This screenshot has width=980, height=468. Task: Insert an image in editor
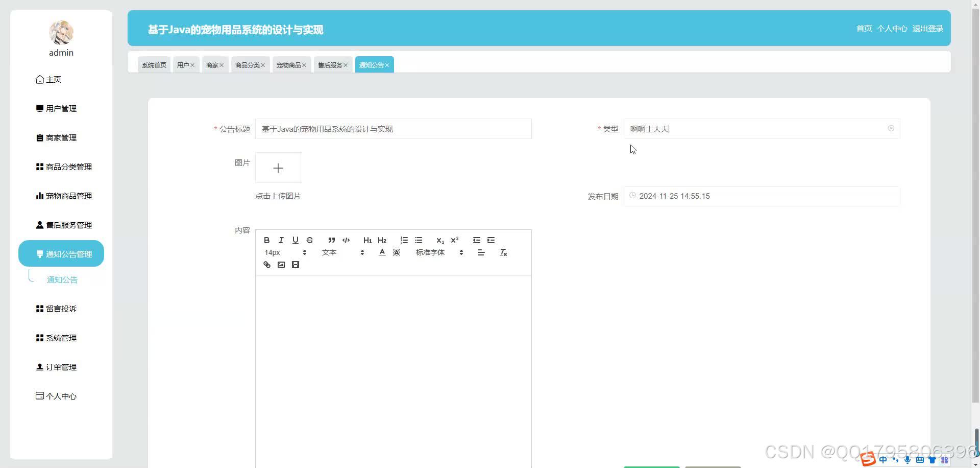pos(281,265)
